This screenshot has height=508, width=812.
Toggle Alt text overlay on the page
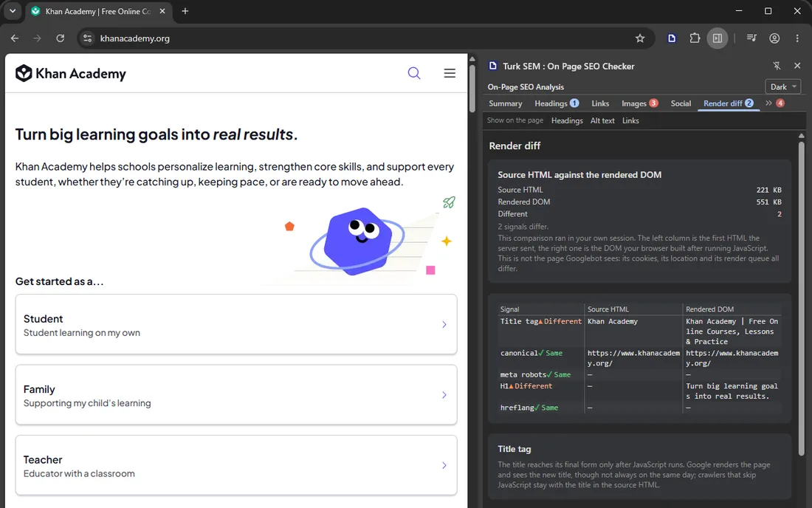pyautogui.click(x=602, y=120)
